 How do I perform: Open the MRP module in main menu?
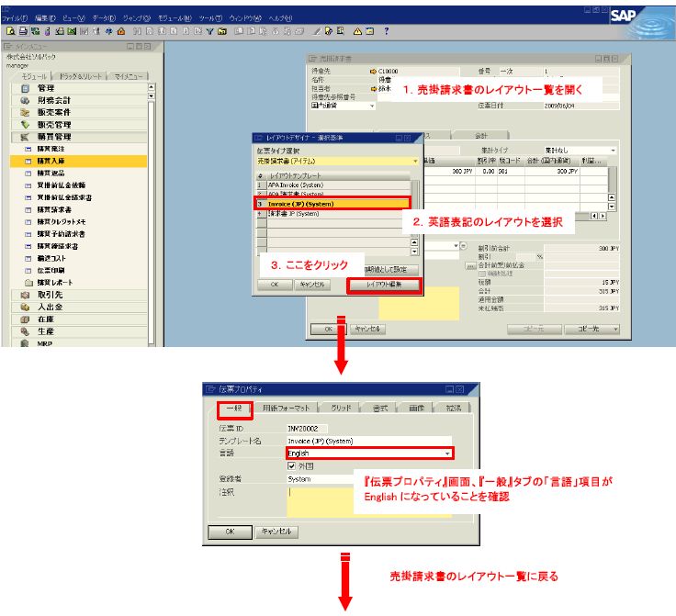(79, 343)
